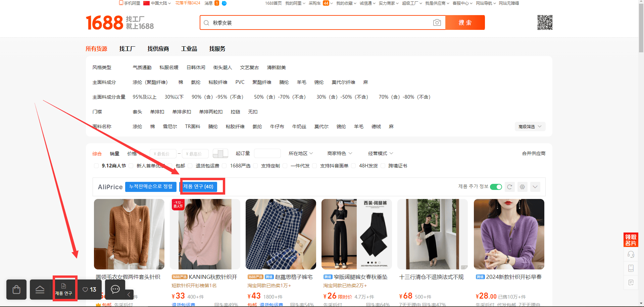Toggle the 제품 추가 정보 switch
The width and height of the screenshot is (644, 307).
click(496, 187)
